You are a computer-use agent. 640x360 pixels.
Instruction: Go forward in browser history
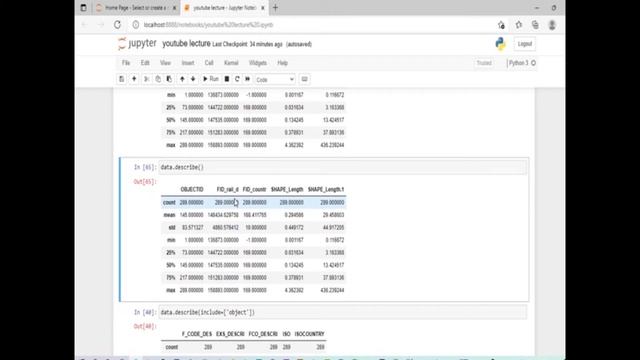(x=101, y=25)
